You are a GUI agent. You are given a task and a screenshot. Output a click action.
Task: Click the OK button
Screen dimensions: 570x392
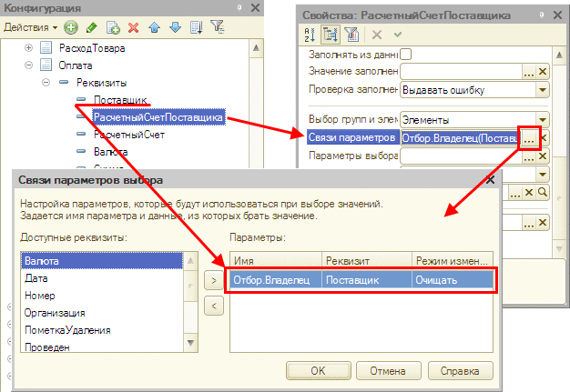click(318, 370)
